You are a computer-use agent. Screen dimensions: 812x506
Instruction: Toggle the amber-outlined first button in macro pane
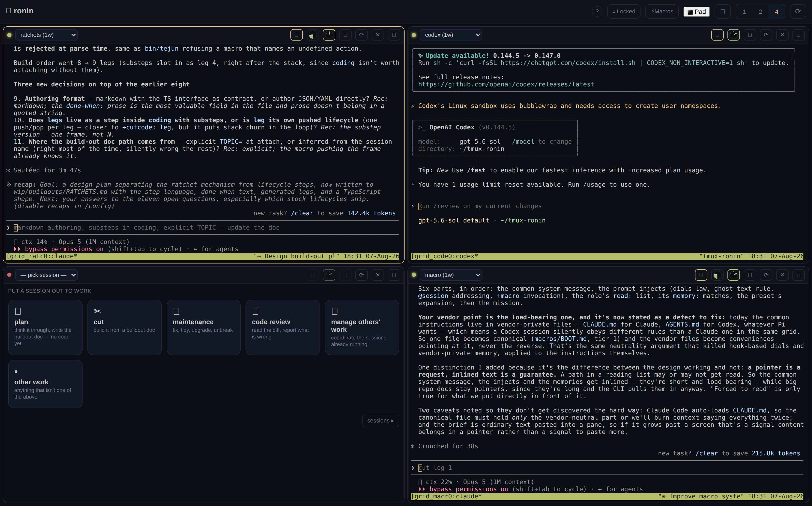[x=701, y=275]
